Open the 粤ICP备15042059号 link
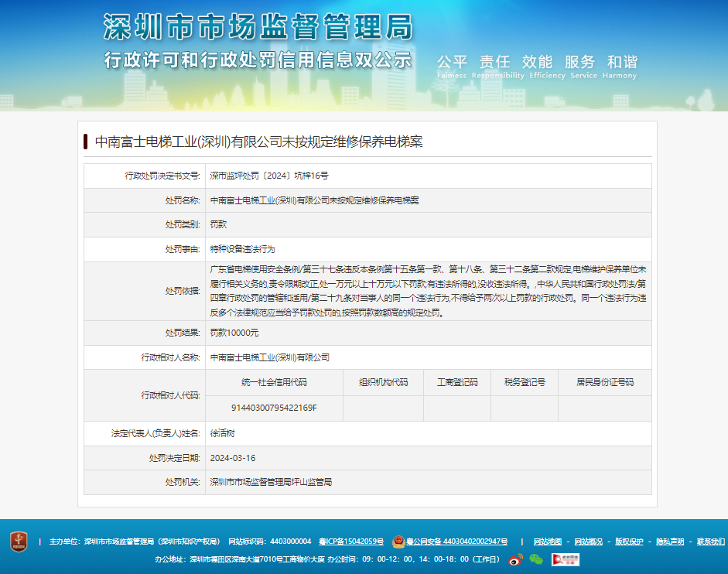The image size is (728, 574). coord(351,542)
